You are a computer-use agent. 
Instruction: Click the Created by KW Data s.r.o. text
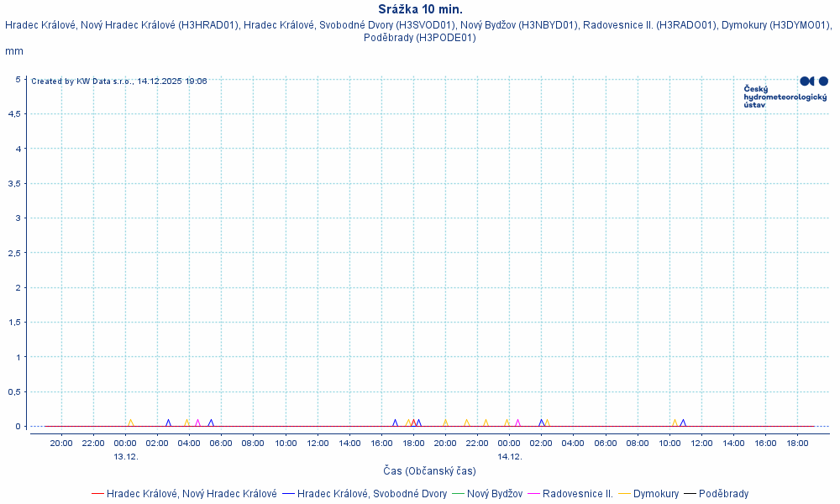[x=118, y=81]
